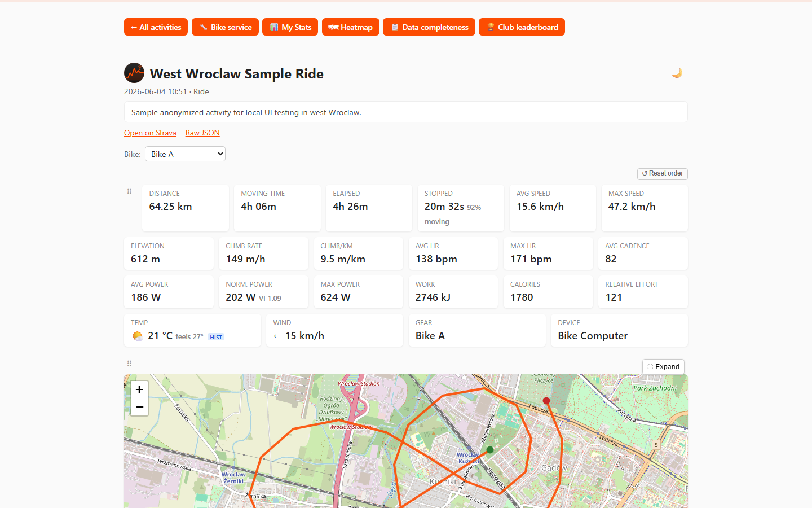Select the Climb Rate 149 m/h value
The height and width of the screenshot is (508, 812).
(x=245, y=259)
